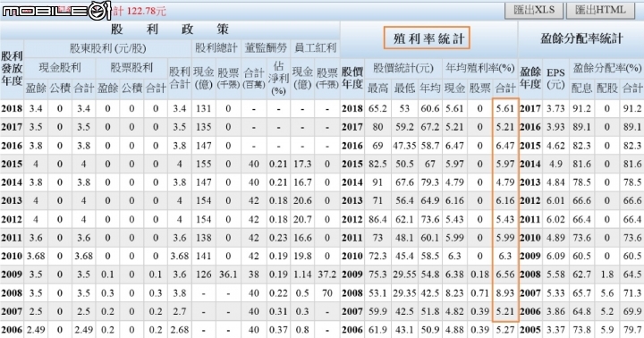Select the 殖利率統計 section header

pyautogui.click(x=428, y=38)
